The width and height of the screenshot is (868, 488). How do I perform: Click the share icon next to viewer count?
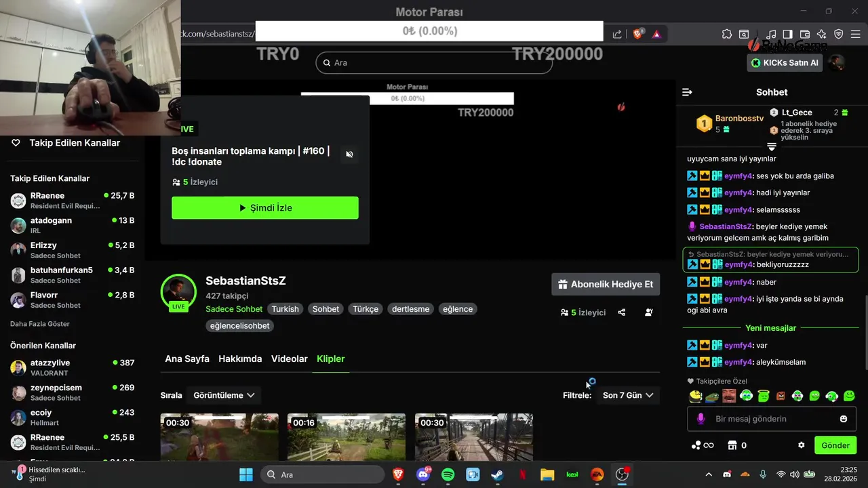[622, 312]
